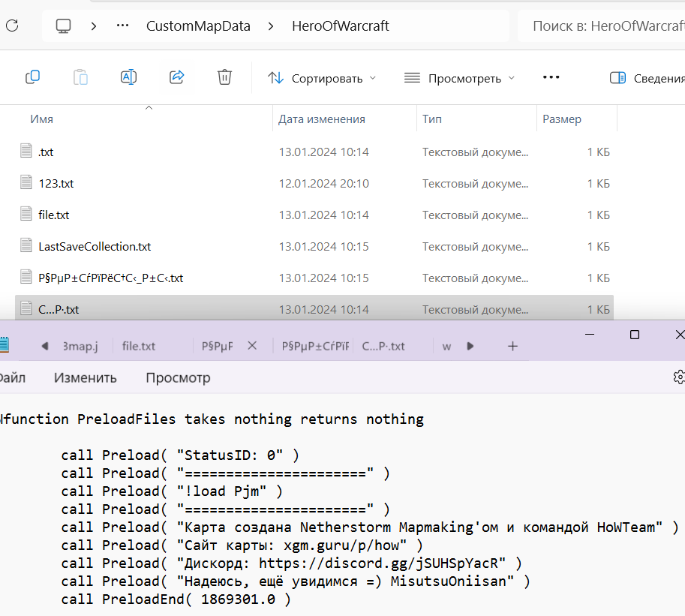Close the active Notepad tab
Image resolution: width=685 pixels, height=616 pixels.
click(x=252, y=346)
